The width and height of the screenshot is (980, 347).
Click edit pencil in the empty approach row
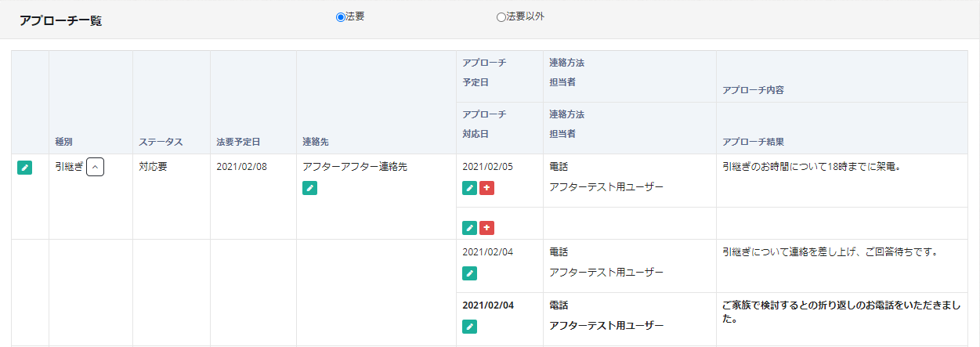[x=469, y=228]
